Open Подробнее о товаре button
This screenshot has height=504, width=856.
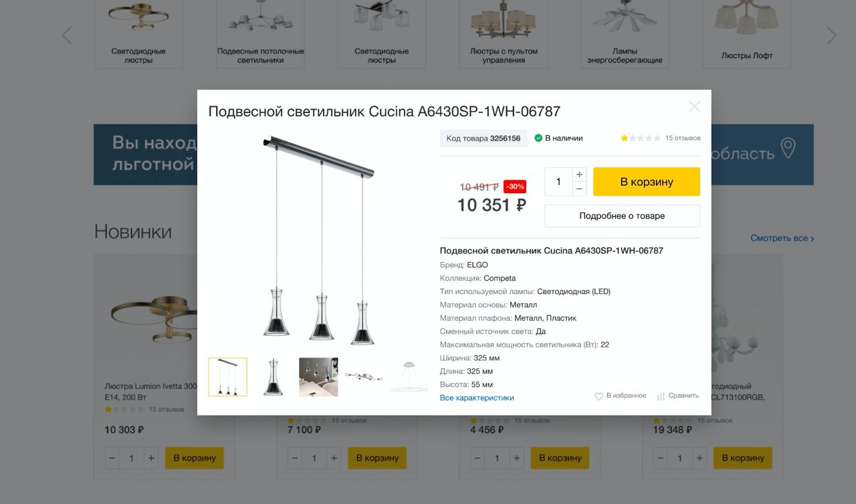622,216
